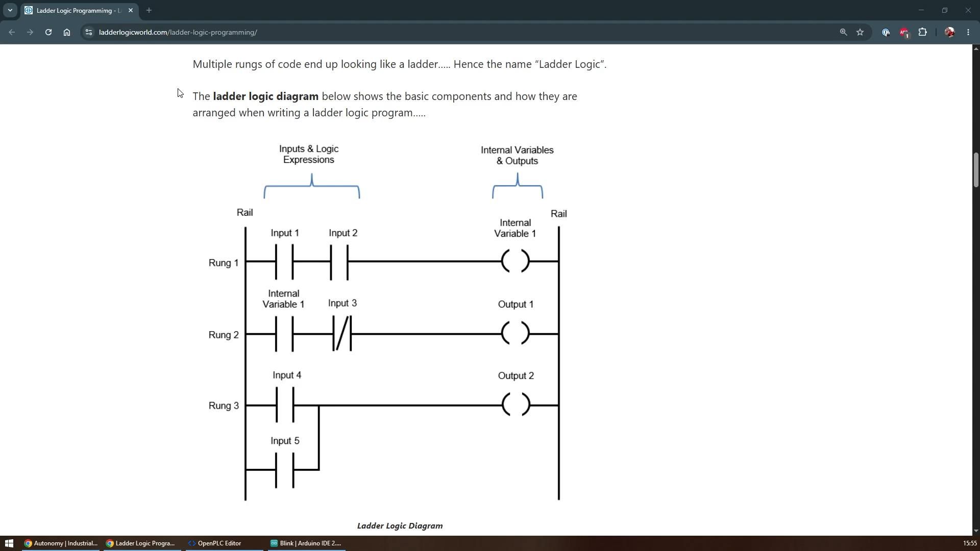This screenshot has width=980, height=551.
Task: Switch to Blink Arduino IDE in taskbar
Action: click(x=306, y=543)
